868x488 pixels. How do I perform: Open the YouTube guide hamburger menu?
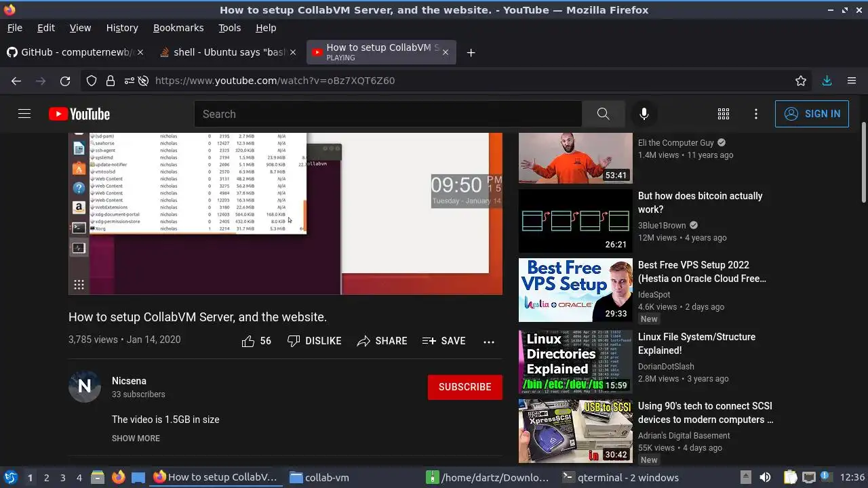[24, 114]
